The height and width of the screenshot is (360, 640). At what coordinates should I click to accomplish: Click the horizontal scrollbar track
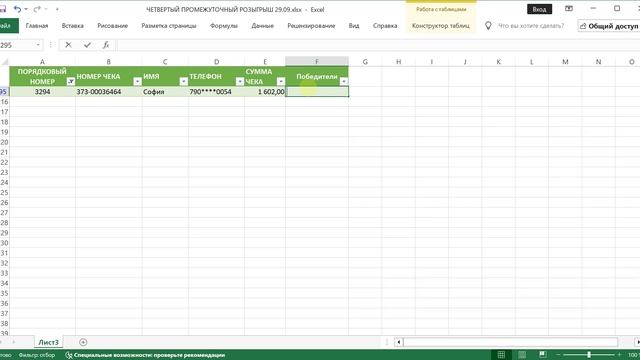tap(511, 342)
